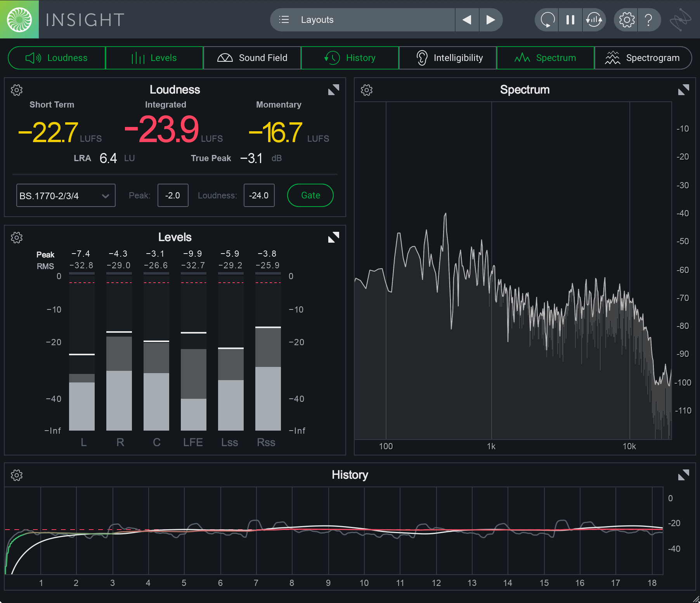Click the True Peak -3.1 value
The height and width of the screenshot is (603, 700).
(x=251, y=158)
